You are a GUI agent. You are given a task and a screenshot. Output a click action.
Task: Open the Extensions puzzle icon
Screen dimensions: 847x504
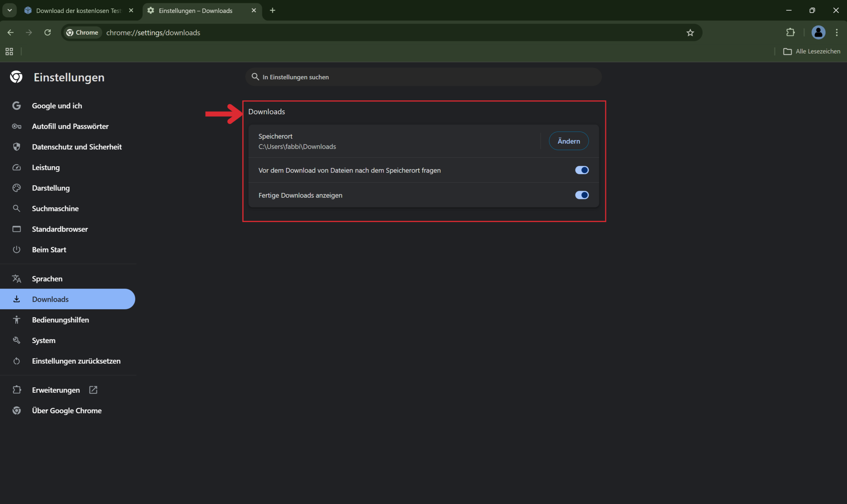790,33
